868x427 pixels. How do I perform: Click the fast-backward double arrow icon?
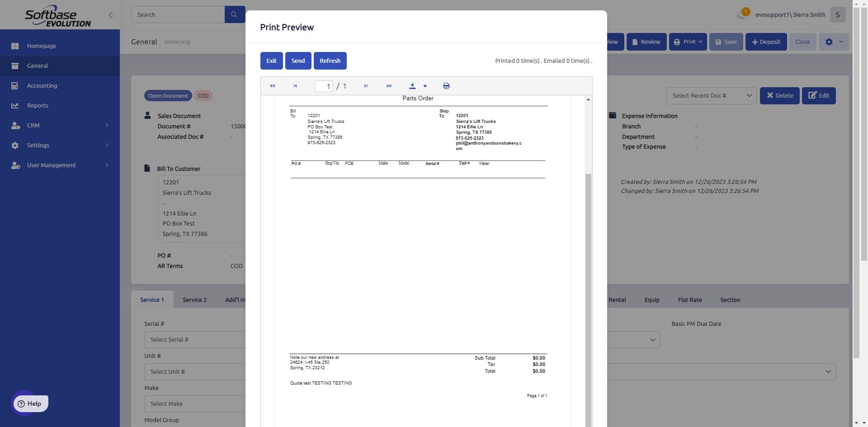[272, 86]
